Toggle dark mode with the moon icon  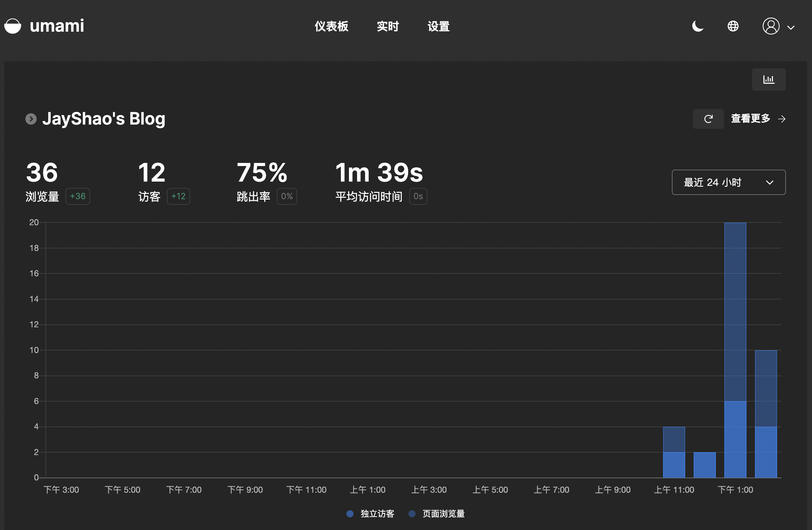[698, 26]
